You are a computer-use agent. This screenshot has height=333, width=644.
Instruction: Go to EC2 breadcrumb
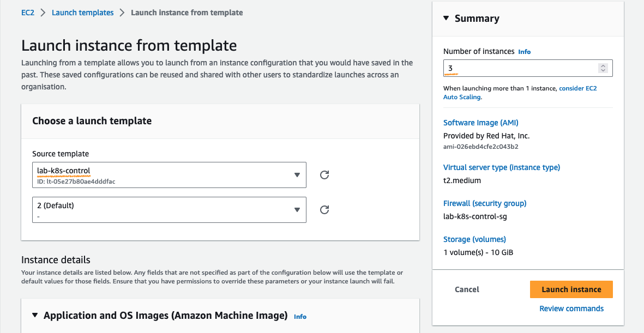(x=28, y=13)
